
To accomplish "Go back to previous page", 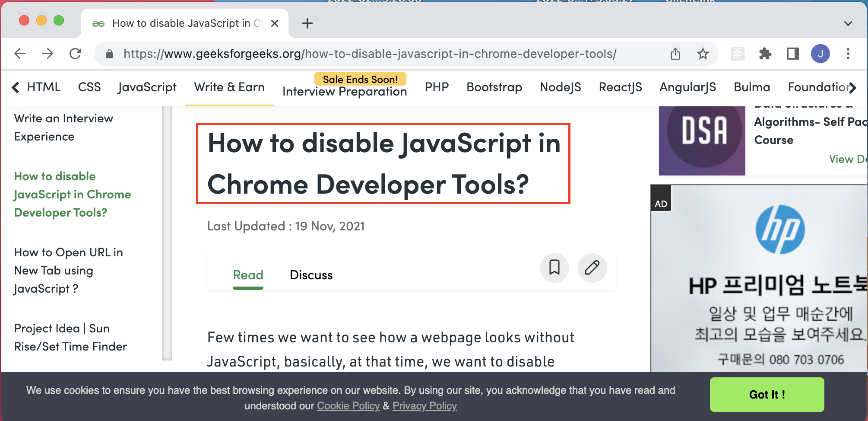I will point(20,54).
